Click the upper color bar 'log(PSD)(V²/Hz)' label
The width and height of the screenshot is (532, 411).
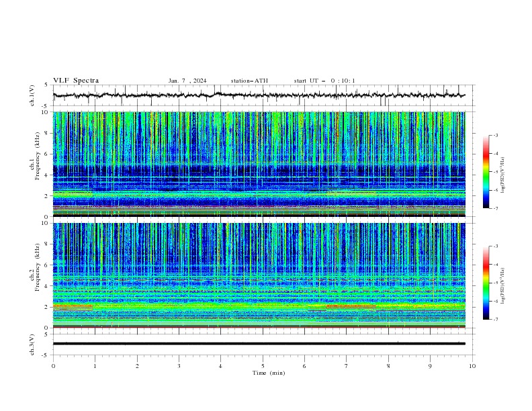(503, 175)
